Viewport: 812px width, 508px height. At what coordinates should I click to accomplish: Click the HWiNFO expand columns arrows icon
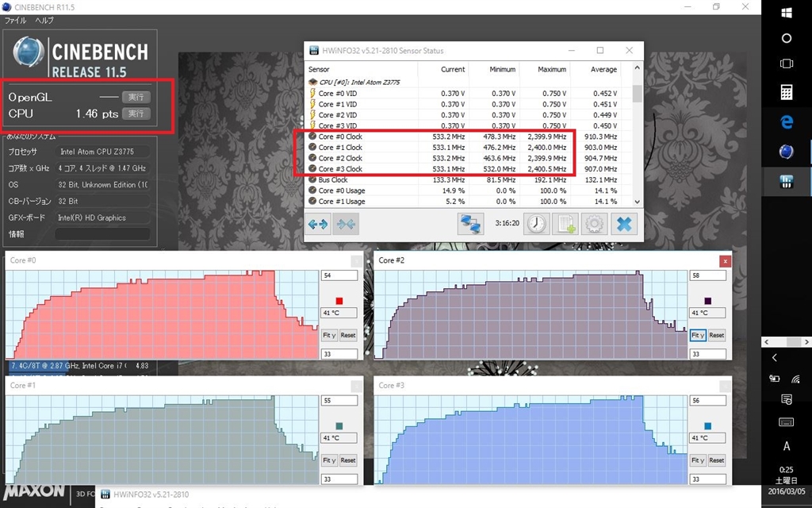pyautogui.click(x=318, y=224)
